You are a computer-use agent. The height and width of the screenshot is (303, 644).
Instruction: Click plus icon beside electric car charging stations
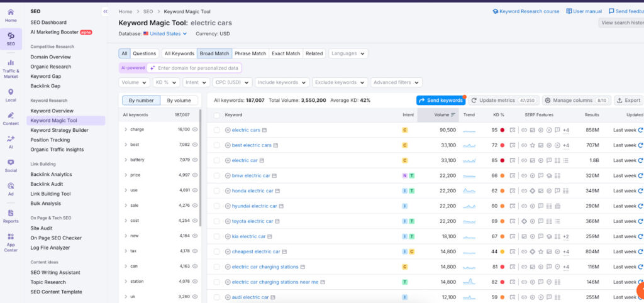coord(228,267)
